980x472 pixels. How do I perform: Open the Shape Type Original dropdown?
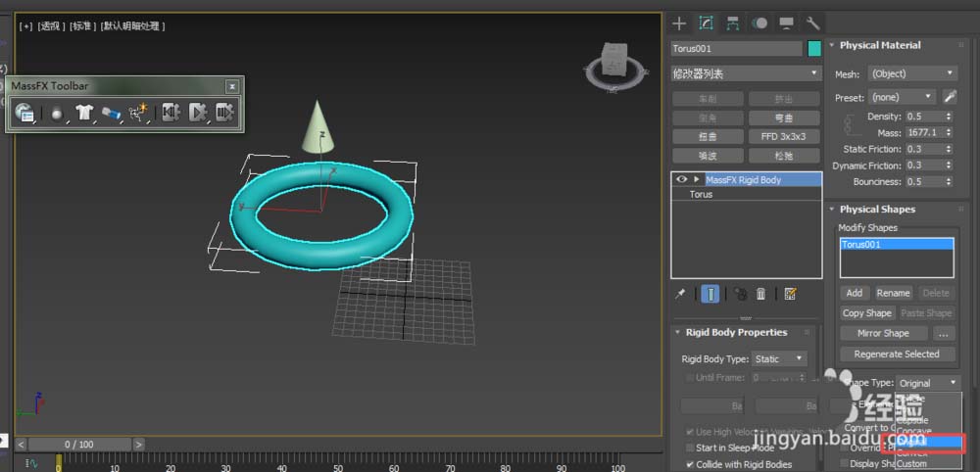pyautogui.click(x=928, y=383)
